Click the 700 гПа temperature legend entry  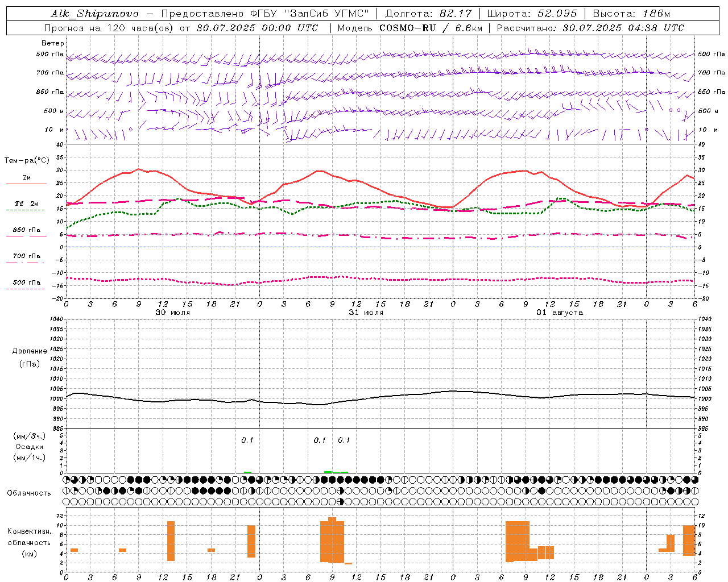(x=26, y=257)
